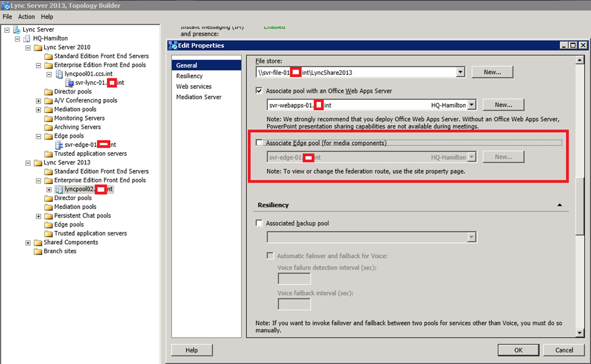
Task: Click the Lync Server 2010 folder icon
Action: (38, 47)
